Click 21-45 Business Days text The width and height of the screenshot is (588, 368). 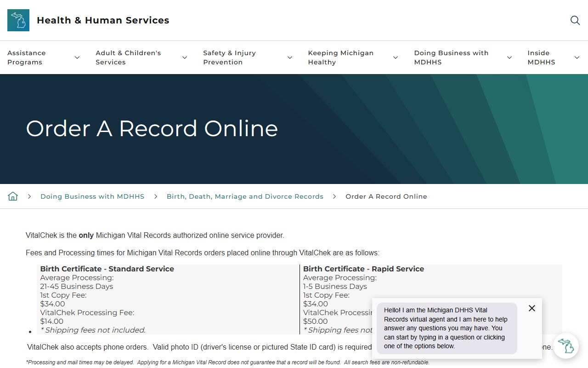point(77,286)
